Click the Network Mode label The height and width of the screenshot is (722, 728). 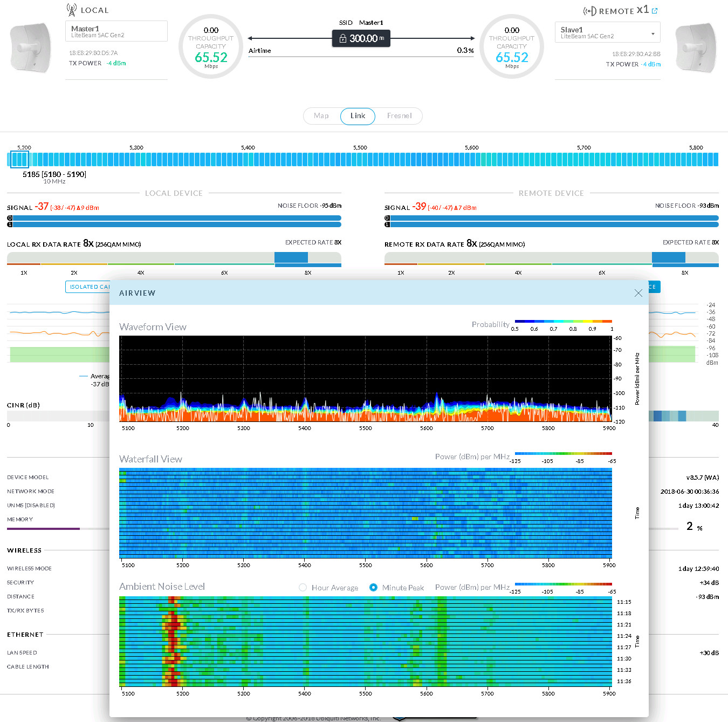31,492
